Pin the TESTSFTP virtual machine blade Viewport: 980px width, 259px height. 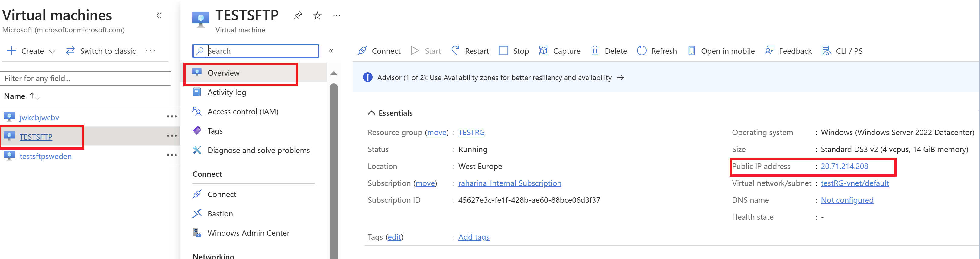[298, 16]
